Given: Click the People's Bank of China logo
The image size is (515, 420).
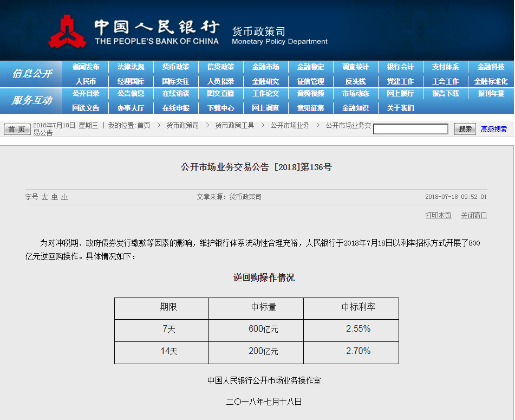Looking at the screenshot, I should point(67,31).
